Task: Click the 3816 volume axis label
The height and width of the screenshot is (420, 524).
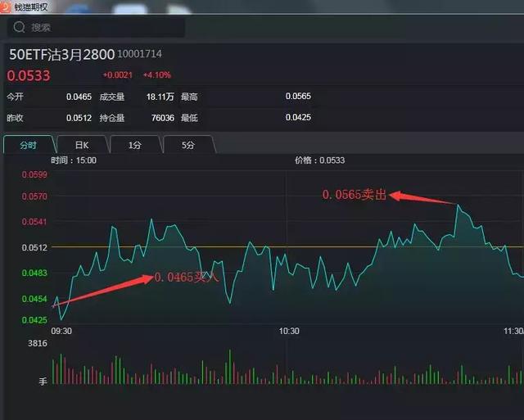Action: (38, 343)
